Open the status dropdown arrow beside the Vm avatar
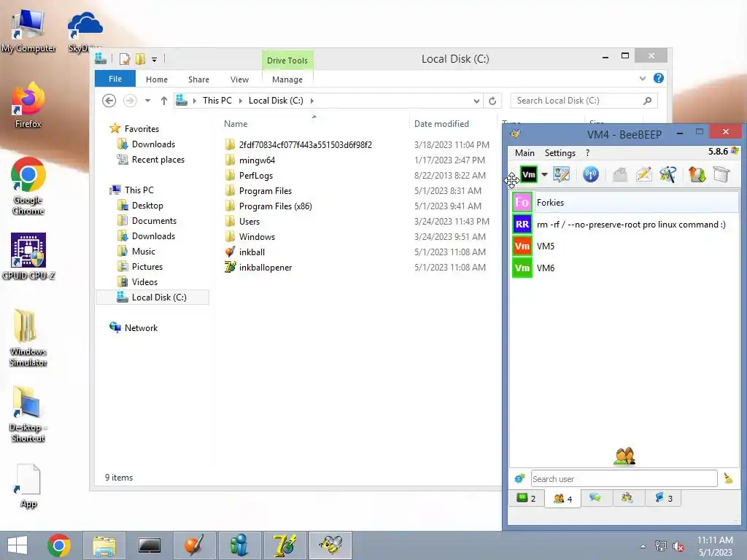The width and height of the screenshot is (747, 560). 544,175
